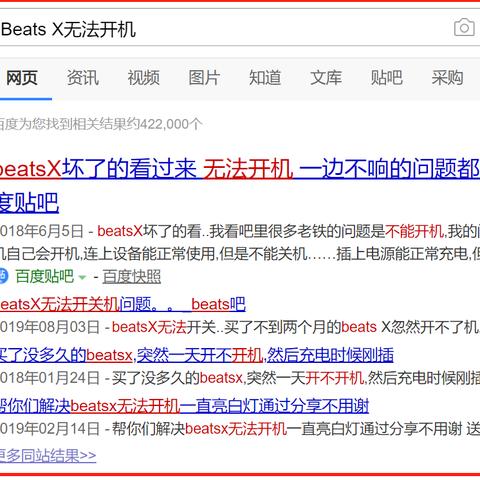Open result beatsX无法开关机问题 beats吧

coord(123,304)
